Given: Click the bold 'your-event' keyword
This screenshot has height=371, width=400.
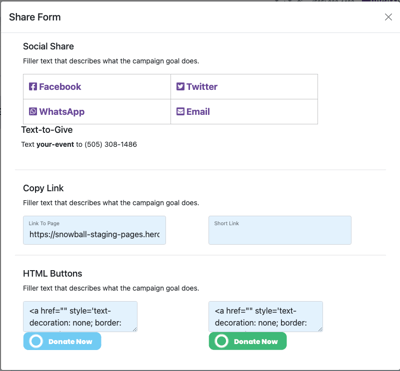Looking at the screenshot, I should click(55, 144).
